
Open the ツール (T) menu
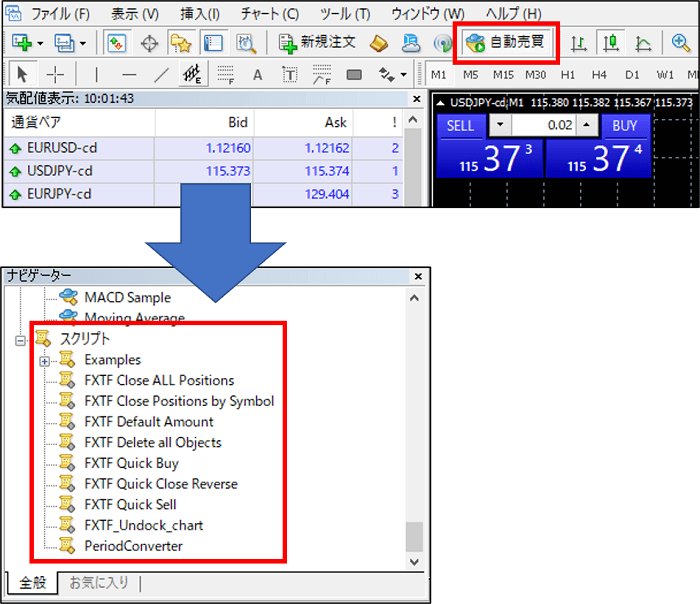click(x=345, y=14)
